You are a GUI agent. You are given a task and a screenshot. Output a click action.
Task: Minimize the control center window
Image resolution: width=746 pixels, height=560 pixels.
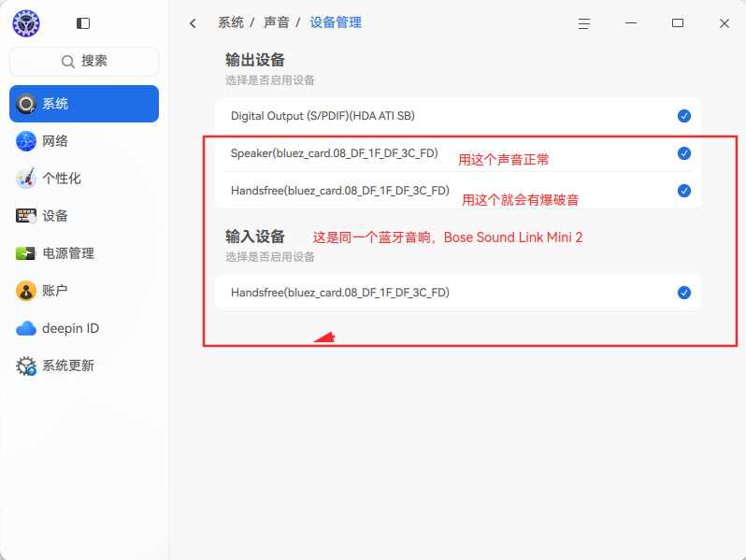click(x=631, y=23)
